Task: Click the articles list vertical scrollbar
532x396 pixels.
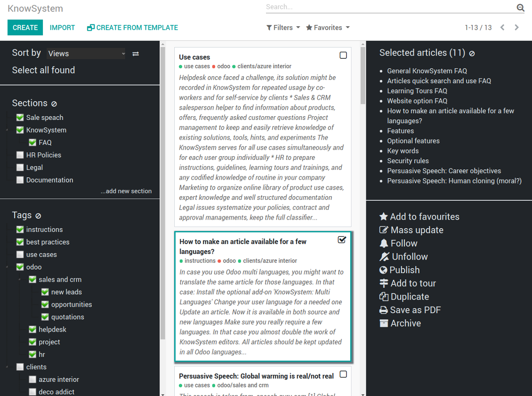Action: coord(363,76)
